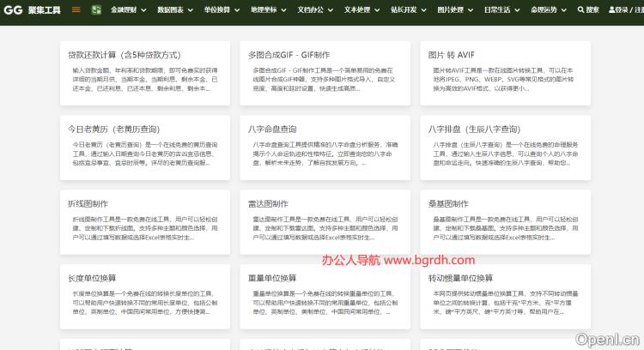Screen dimensions: 644x350
Task: Open the 站长开发 menu
Action: pos(404,9)
